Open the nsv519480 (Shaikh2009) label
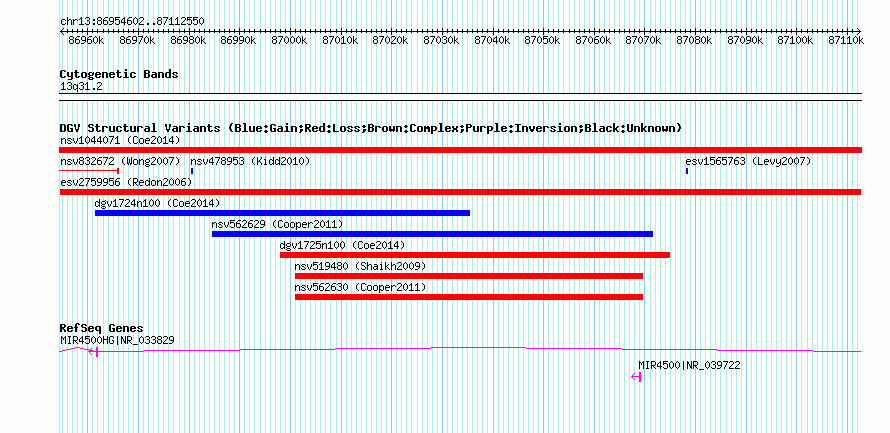The height and width of the screenshot is (433, 890). pyautogui.click(x=360, y=266)
